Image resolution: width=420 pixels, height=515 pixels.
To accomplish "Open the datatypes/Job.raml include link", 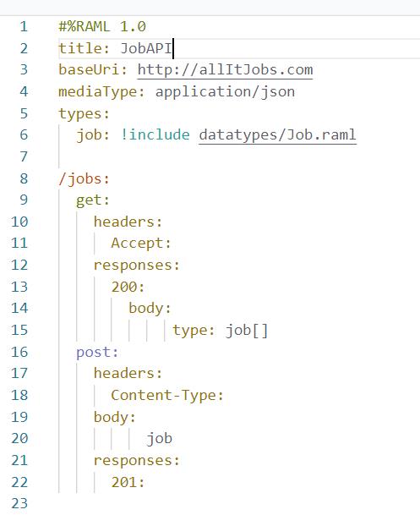I will pos(277,135).
